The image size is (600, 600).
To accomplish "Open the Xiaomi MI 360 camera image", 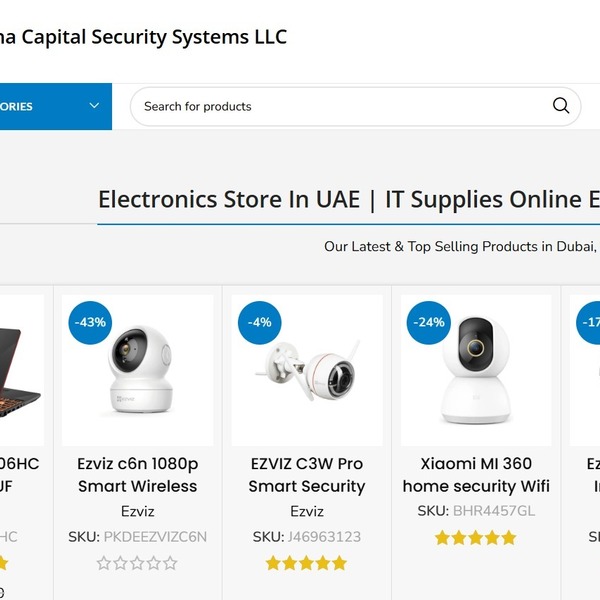I will click(x=476, y=372).
